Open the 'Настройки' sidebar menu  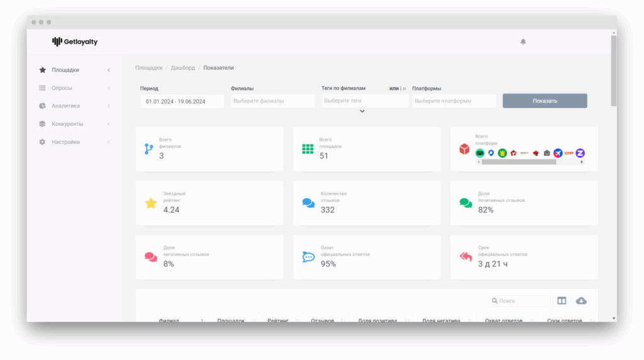pos(65,142)
